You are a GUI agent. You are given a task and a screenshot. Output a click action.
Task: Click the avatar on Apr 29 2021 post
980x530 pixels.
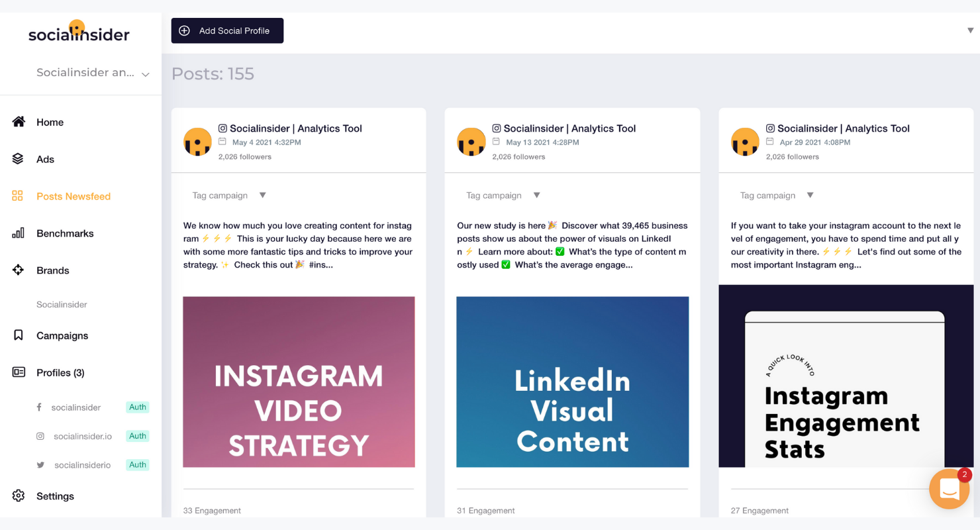745,142
